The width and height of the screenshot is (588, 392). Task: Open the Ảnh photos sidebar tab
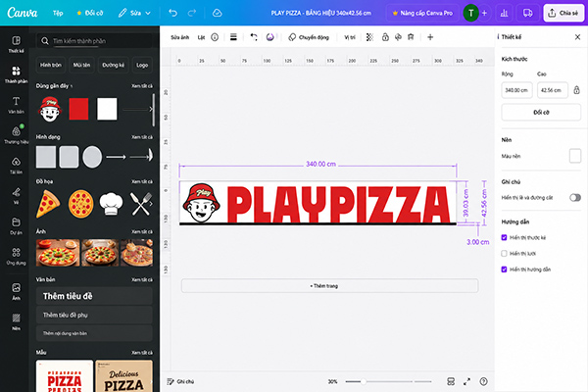pyautogui.click(x=16, y=291)
